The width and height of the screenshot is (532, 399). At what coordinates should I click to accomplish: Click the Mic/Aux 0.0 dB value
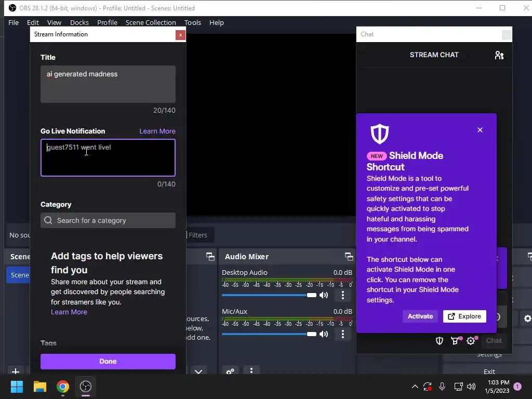[x=343, y=312]
